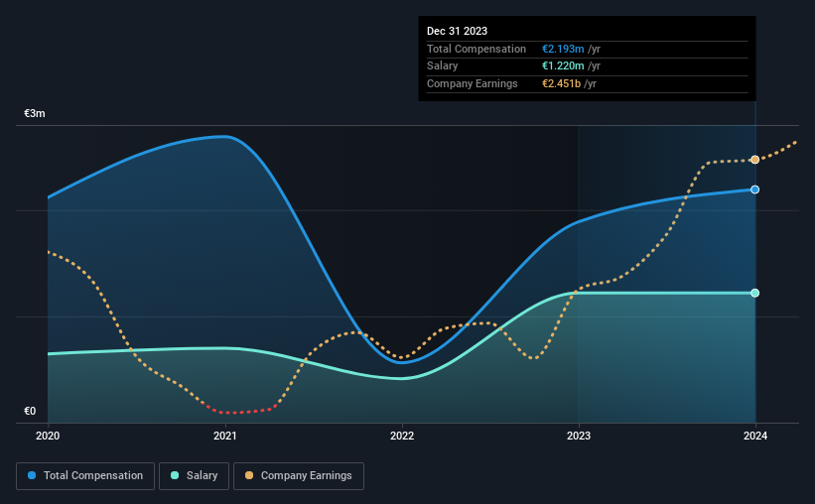Click the teal Salary legend dot

[175, 475]
